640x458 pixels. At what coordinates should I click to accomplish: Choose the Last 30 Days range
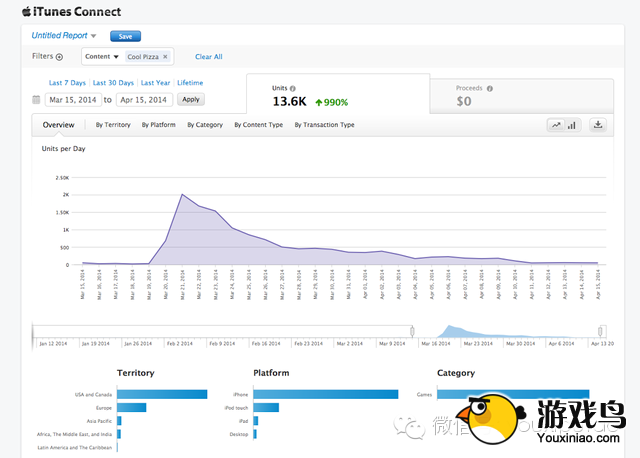coord(112,82)
